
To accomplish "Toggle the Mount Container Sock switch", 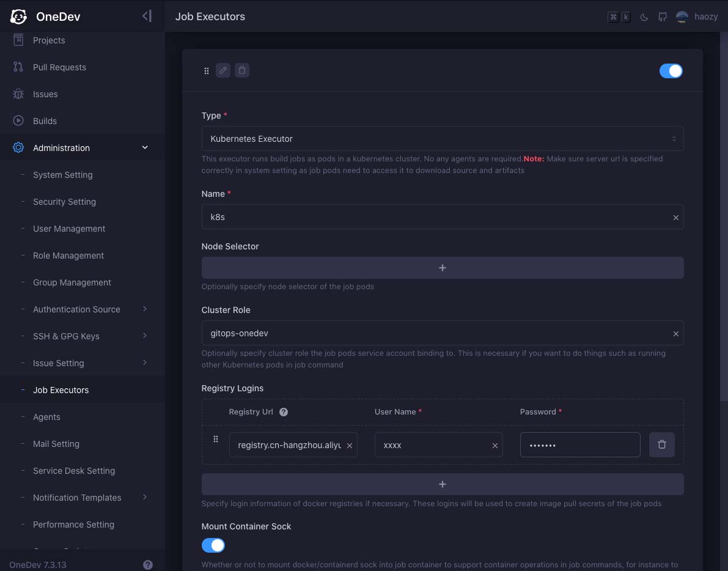I will pos(213,545).
